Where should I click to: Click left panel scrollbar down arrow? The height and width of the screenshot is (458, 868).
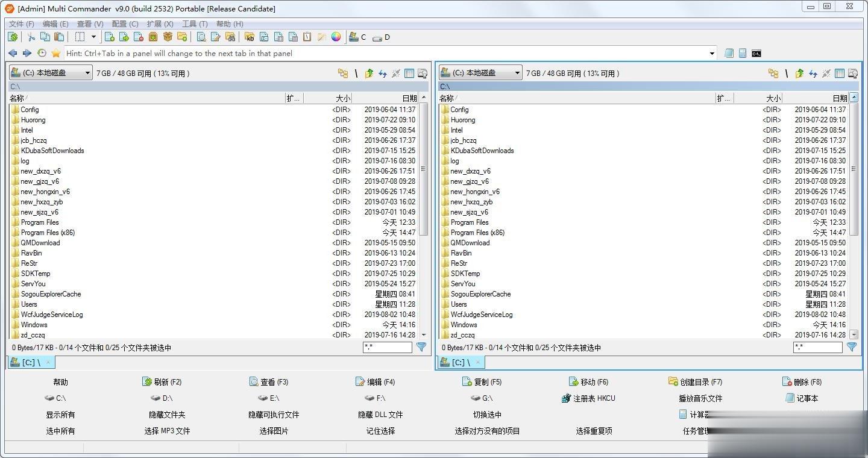(424, 334)
